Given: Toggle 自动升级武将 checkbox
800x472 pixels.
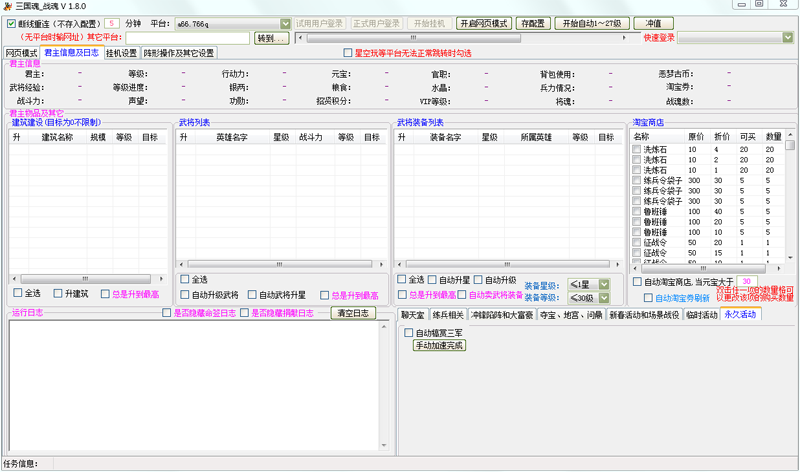Looking at the screenshot, I should (185, 295).
